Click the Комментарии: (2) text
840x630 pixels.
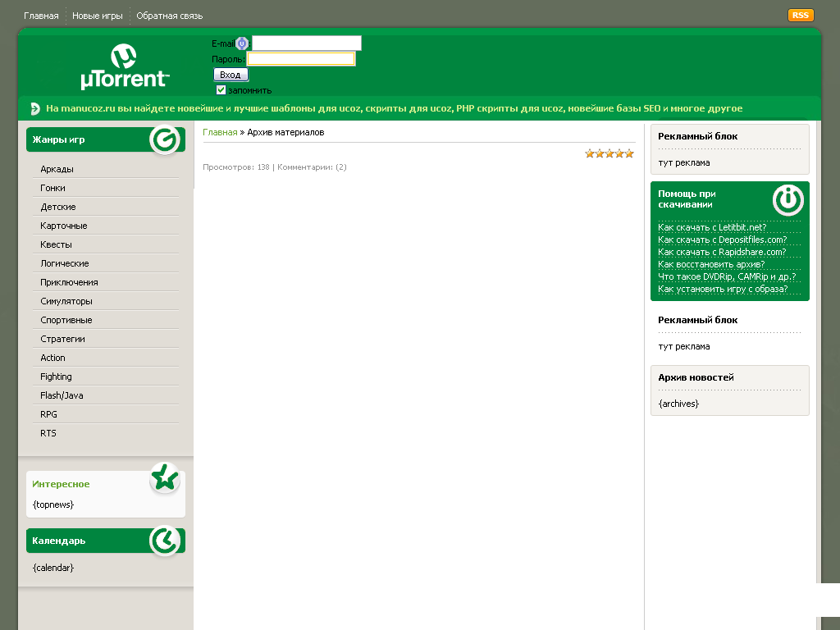tap(312, 167)
